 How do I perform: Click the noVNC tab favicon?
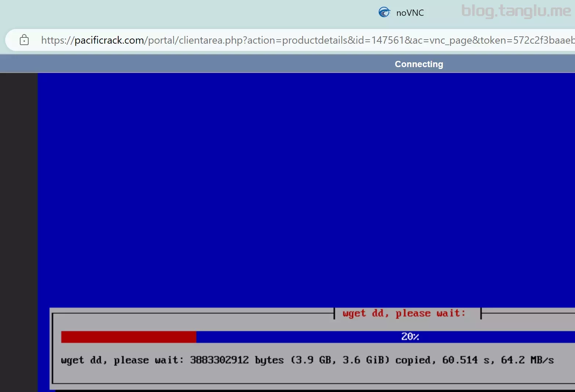pos(384,12)
